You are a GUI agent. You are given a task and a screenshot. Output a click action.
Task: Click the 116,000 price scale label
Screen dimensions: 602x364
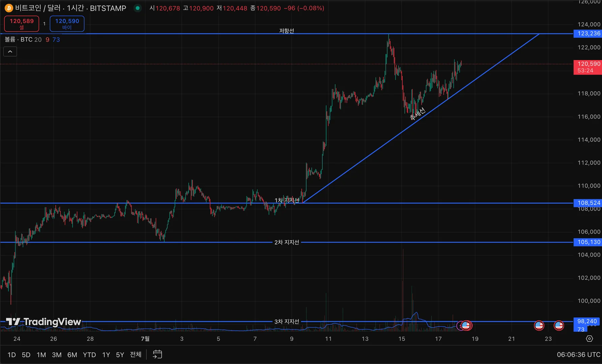[x=589, y=117]
